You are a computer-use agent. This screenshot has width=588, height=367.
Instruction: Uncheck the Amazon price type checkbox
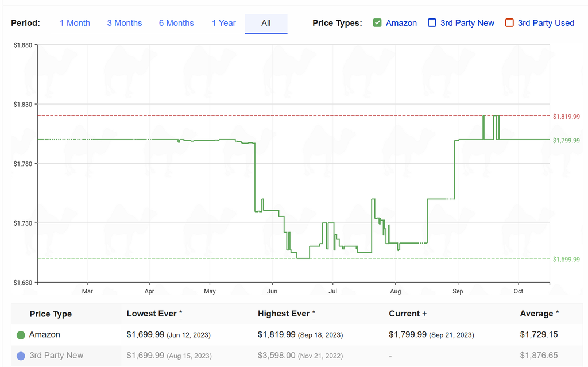tap(377, 23)
